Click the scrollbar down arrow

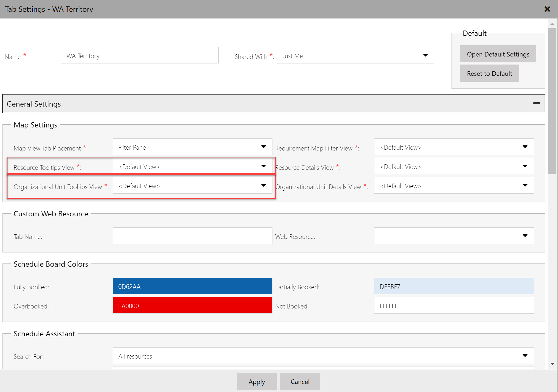[x=552, y=364]
